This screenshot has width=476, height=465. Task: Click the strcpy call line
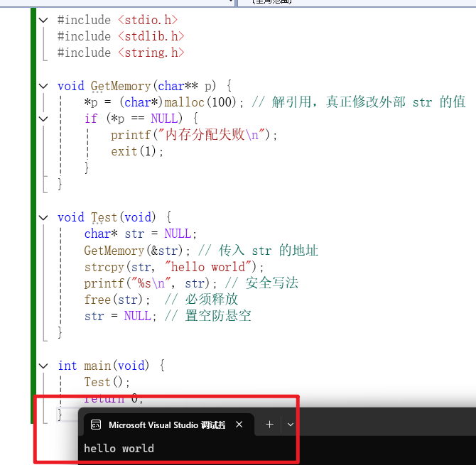(174, 267)
